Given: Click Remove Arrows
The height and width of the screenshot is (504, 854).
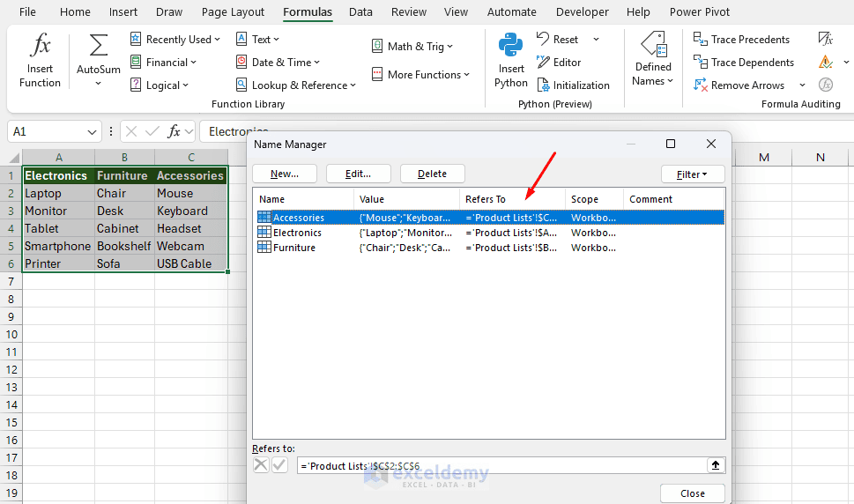Looking at the screenshot, I should (739, 85).
